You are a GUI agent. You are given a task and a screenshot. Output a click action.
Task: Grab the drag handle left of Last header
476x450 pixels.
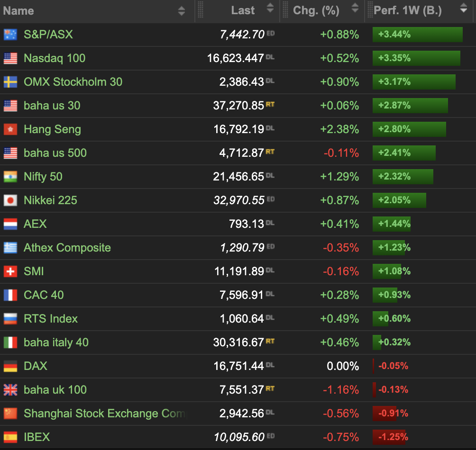pyautogui.click(x=201, y=9)
